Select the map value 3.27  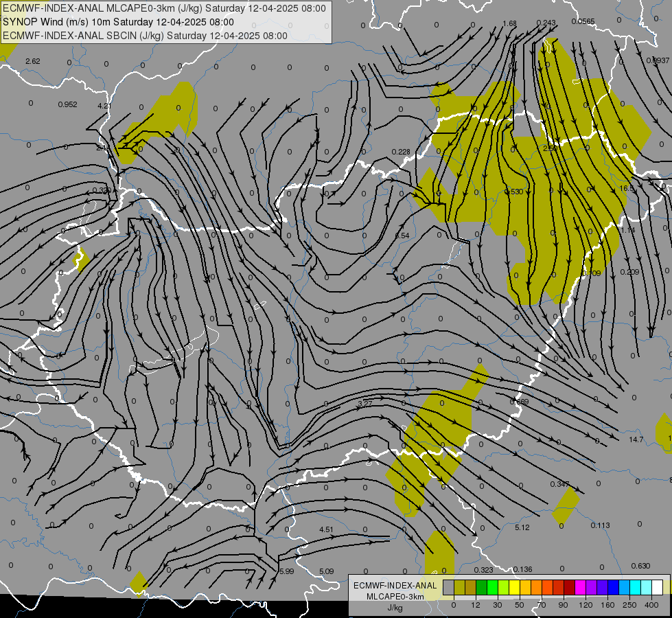coord(364,404)
